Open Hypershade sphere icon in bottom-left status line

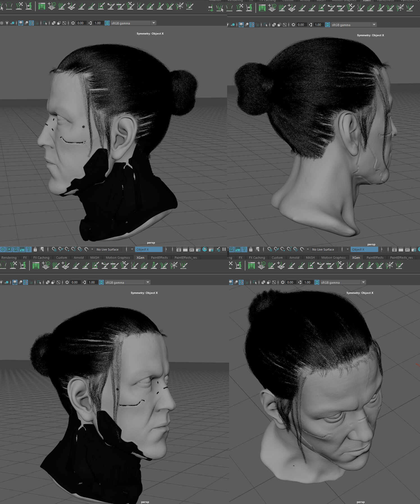[205, 249]
